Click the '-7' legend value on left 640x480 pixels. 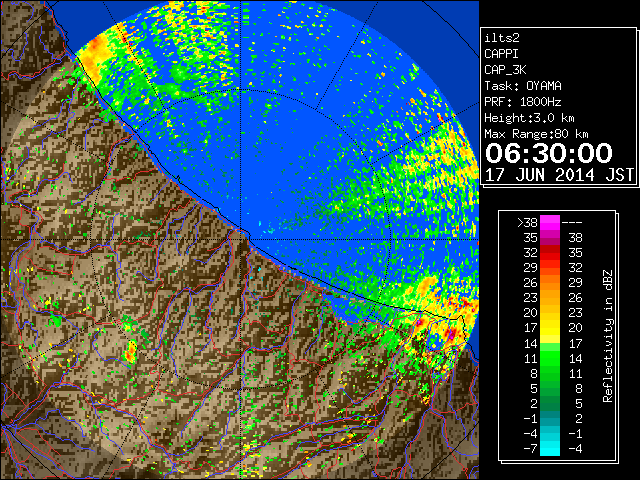pos(530,448)
